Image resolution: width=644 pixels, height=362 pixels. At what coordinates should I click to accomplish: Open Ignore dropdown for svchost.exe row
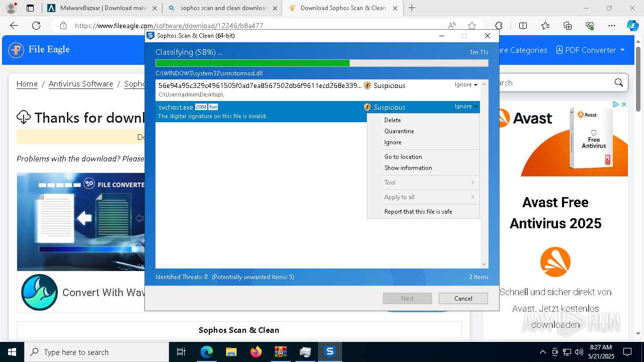point(466,106)
